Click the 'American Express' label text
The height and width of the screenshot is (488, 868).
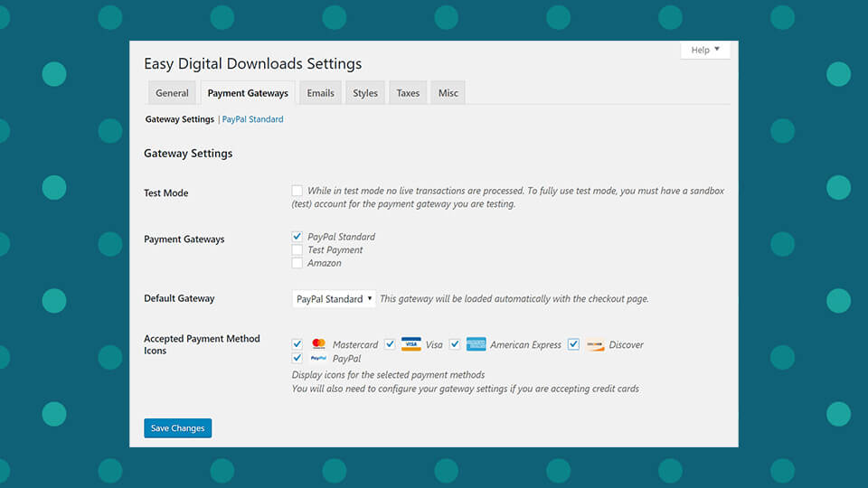click(525, 344)
